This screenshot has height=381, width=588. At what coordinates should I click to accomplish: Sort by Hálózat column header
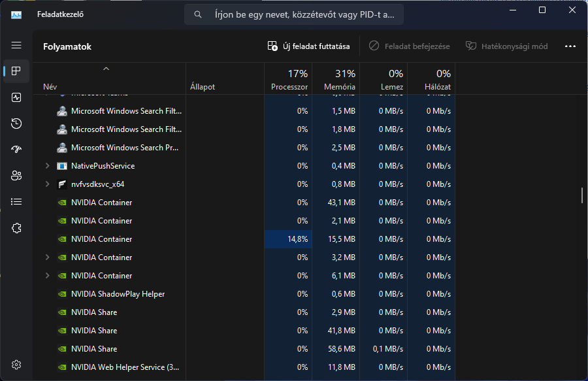[431, 79]
